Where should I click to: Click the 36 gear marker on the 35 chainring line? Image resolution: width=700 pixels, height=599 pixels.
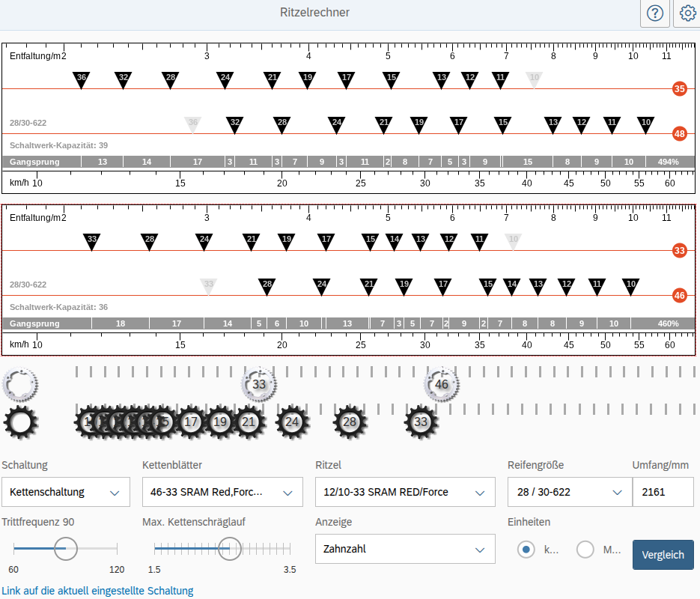tap(82, 79)
